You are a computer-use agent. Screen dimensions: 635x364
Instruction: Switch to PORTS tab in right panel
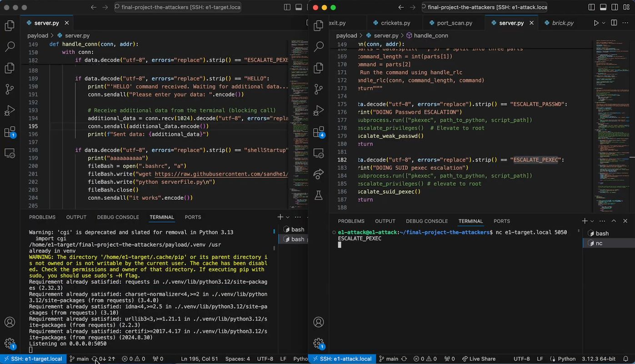(x=502, y=221)
